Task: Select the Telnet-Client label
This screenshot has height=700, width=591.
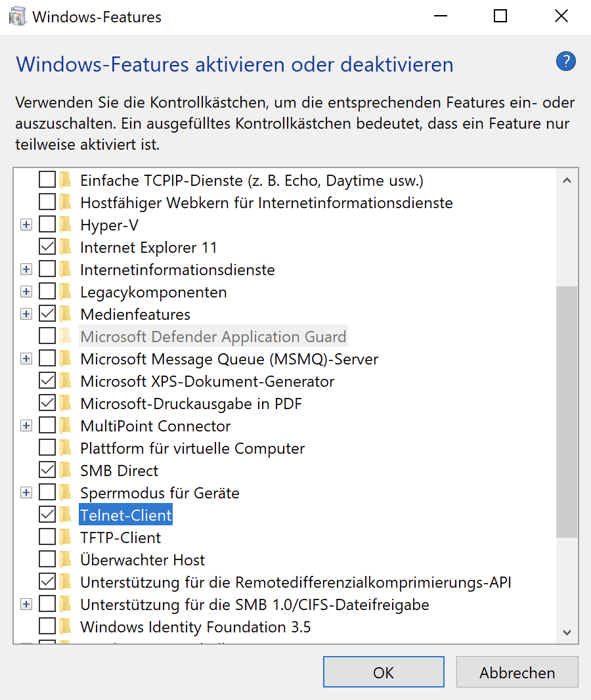Action: (126, 515)
